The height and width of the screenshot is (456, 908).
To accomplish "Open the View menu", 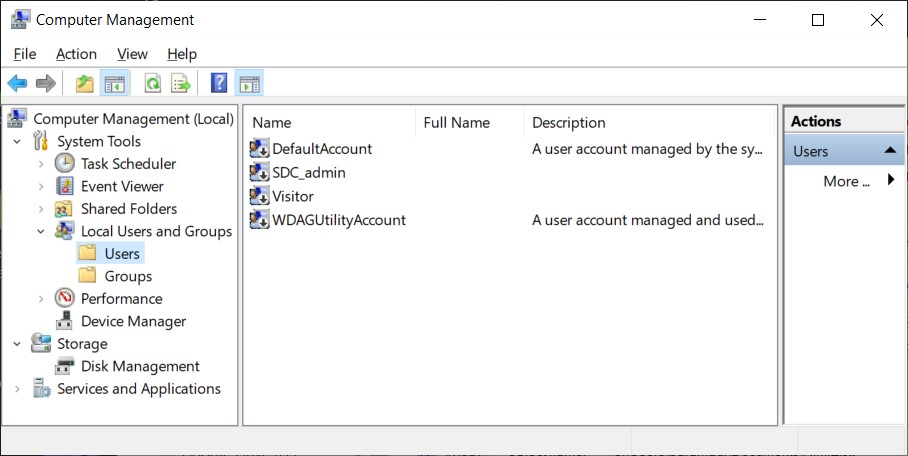I will [x=132, y=54].
